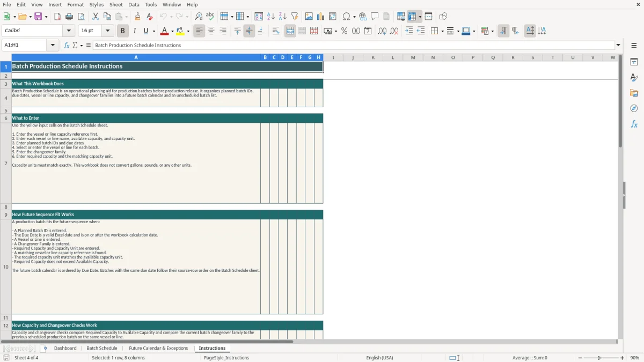
Task: Adjust the zoom slider in status bar
Action: click(599, 358)
